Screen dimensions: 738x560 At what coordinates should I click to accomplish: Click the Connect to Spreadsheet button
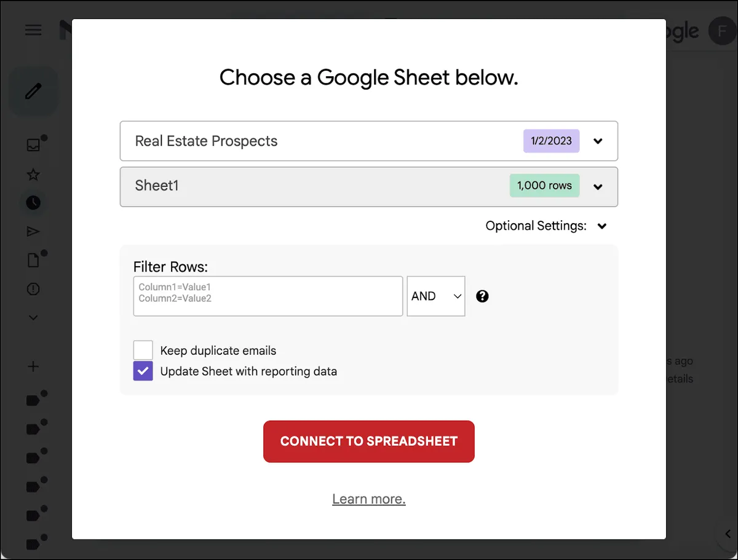click(x=369, y=441)
